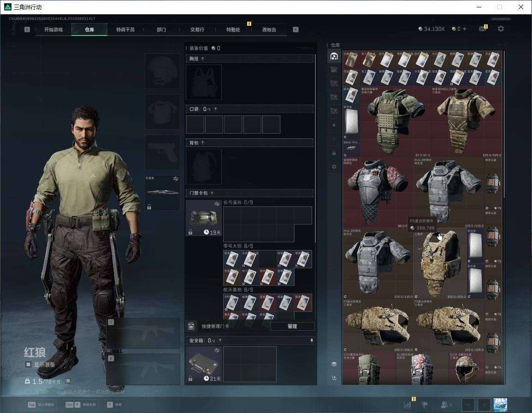Open the 特战干员 tab
Screen dimensions: 532x413
[125, 29]
